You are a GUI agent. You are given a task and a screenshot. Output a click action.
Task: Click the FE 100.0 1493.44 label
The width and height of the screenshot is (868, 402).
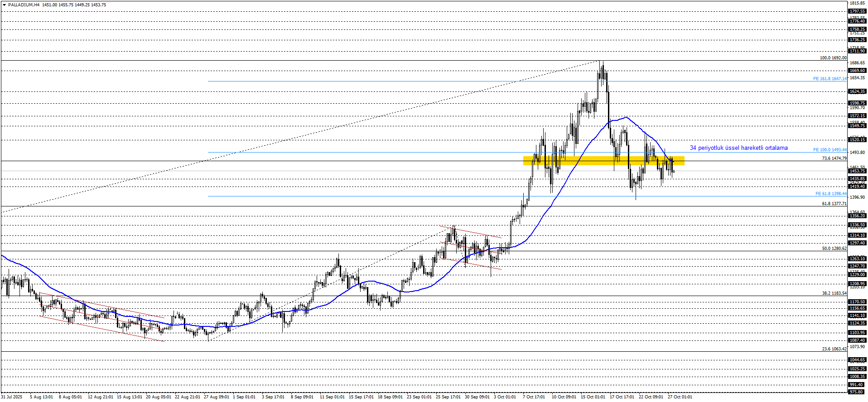click(x=829, y=150)
